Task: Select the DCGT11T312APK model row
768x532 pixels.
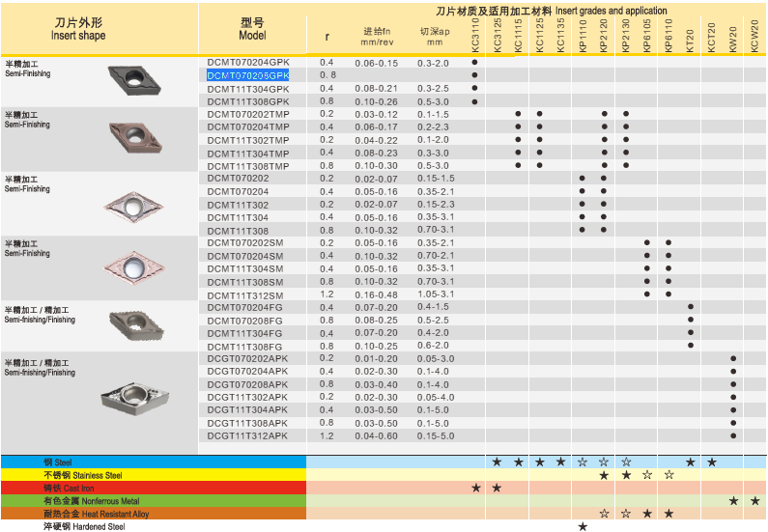Action: pyautogui.click(x=247, y=435)
